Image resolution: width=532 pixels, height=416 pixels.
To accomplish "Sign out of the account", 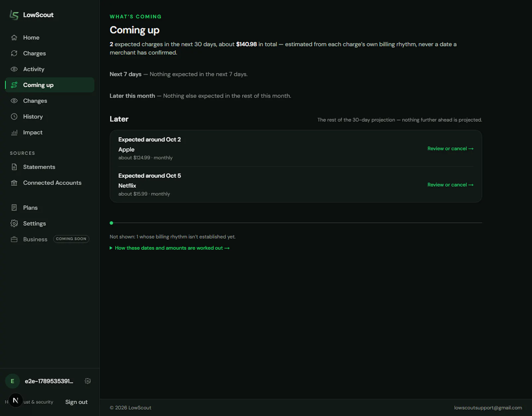I will click(76, 402).
